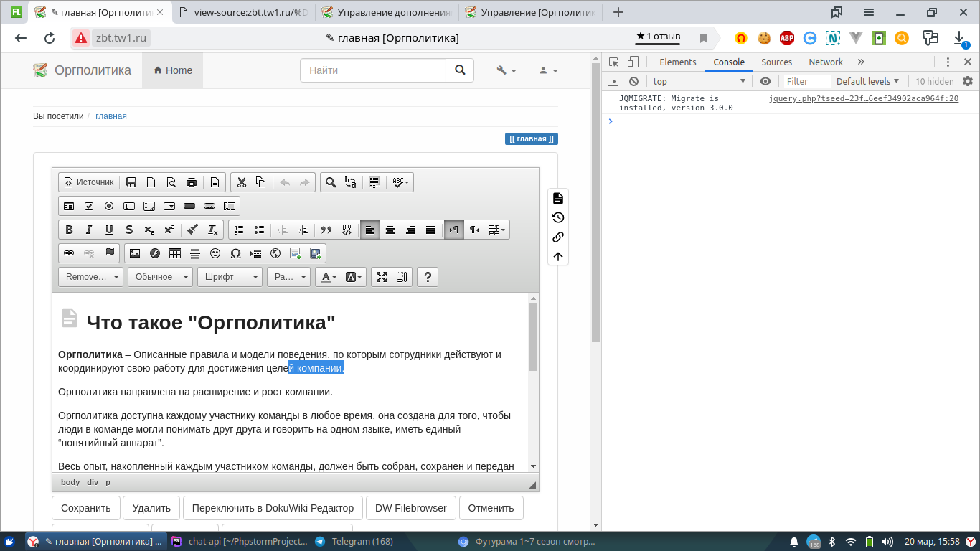Switch to the Network tab in DevTools

[825, 62]
